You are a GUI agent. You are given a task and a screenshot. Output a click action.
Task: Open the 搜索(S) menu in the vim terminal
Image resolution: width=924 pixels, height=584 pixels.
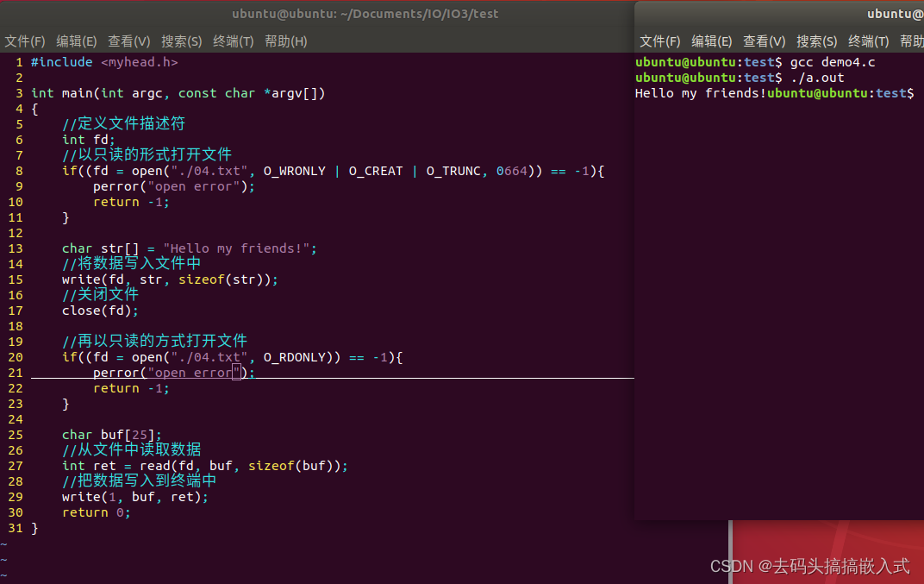(181, 41)
